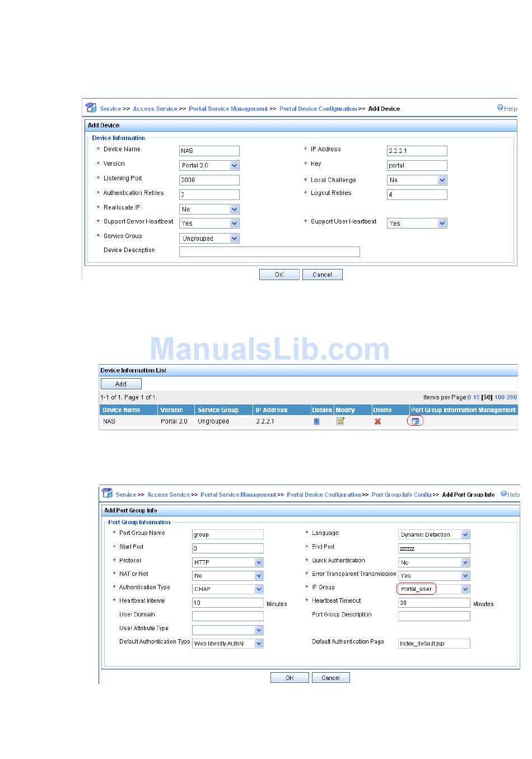Click the Logout Retries field
Viewport: 532px width, 759px height.
pyautogui.click(x=417, y=194)
